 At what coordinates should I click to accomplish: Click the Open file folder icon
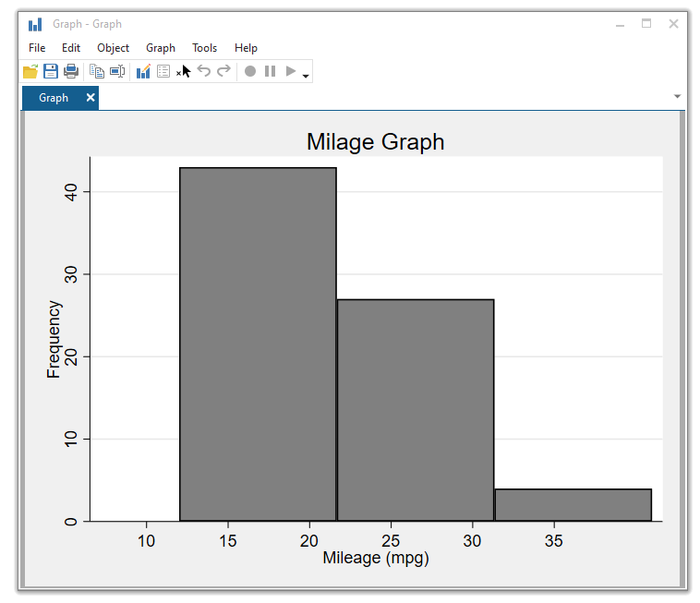tap(30, 71)
